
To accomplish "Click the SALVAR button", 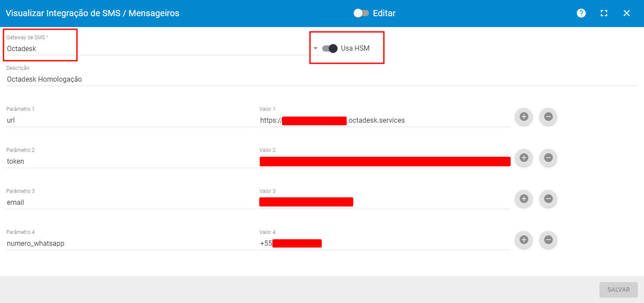I will click(x=619, y=290).
